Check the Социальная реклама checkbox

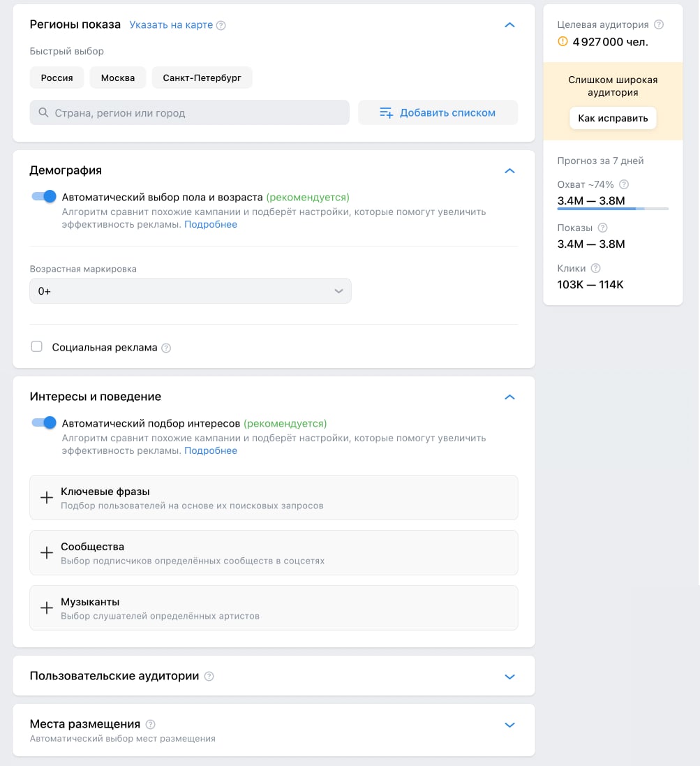click(x=36, y=346)
